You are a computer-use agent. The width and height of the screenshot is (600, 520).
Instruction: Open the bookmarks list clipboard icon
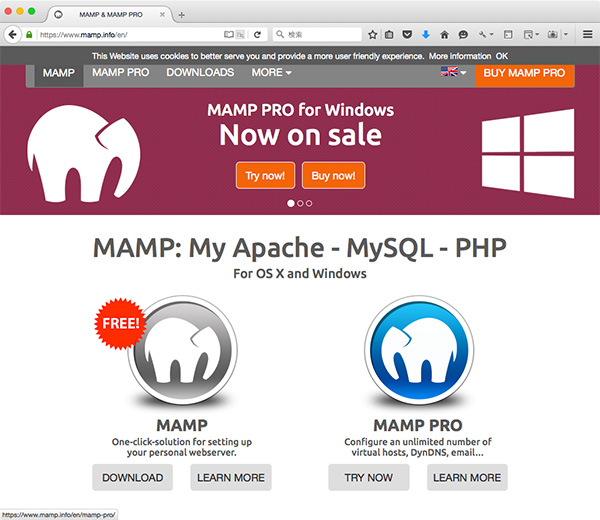(x=389, y=35)
